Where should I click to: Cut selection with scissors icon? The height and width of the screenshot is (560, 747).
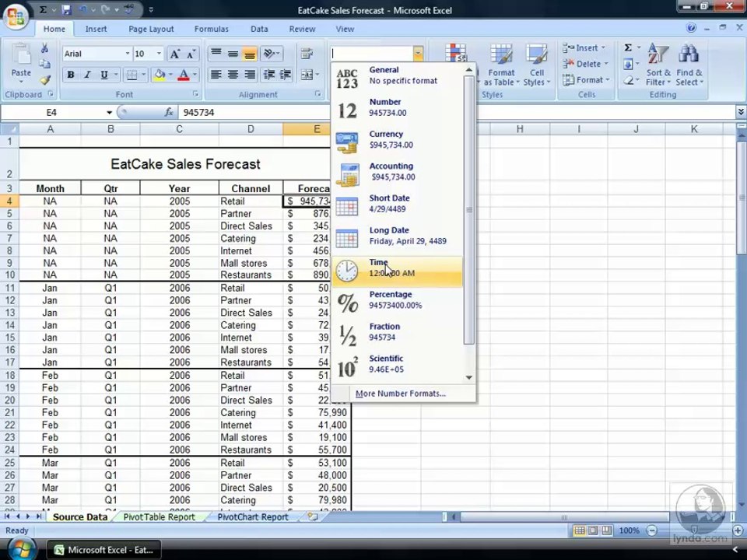click(x=44, y=48)
